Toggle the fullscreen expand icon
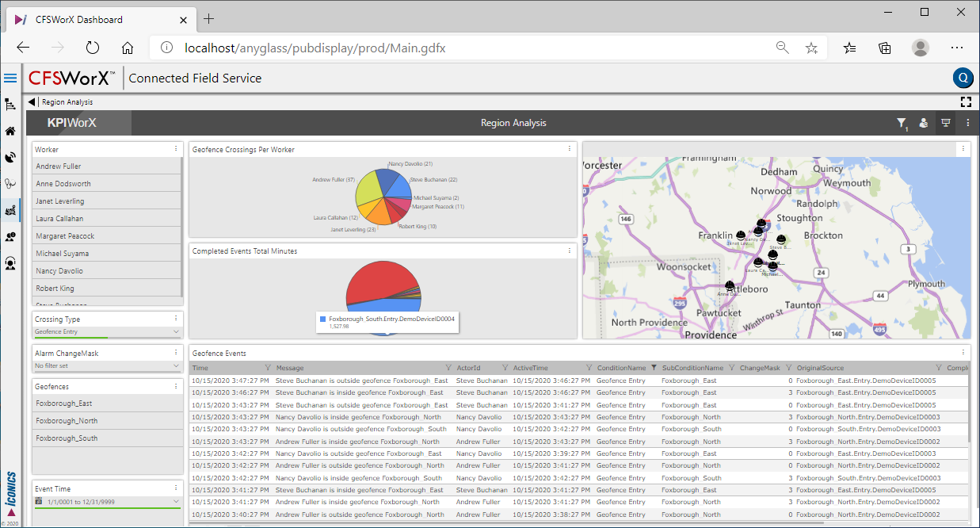Viewport: 980px width, 528px height. click(x=965, y=101)
